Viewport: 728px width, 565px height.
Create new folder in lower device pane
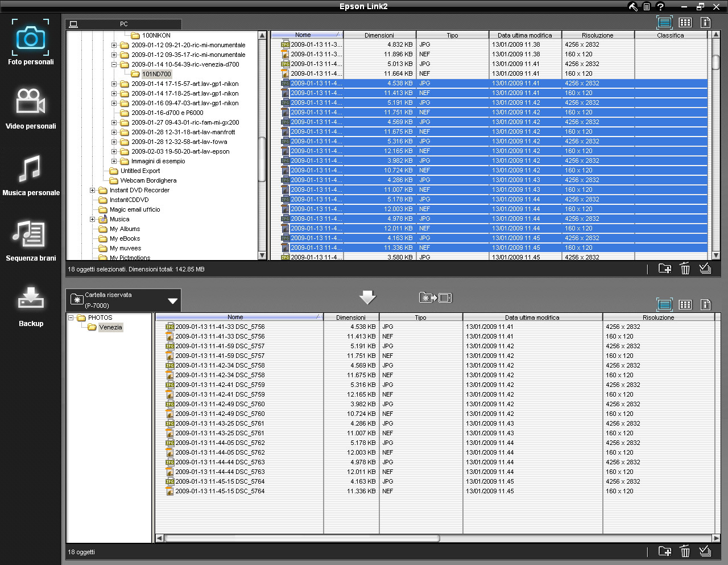[665, 551]
